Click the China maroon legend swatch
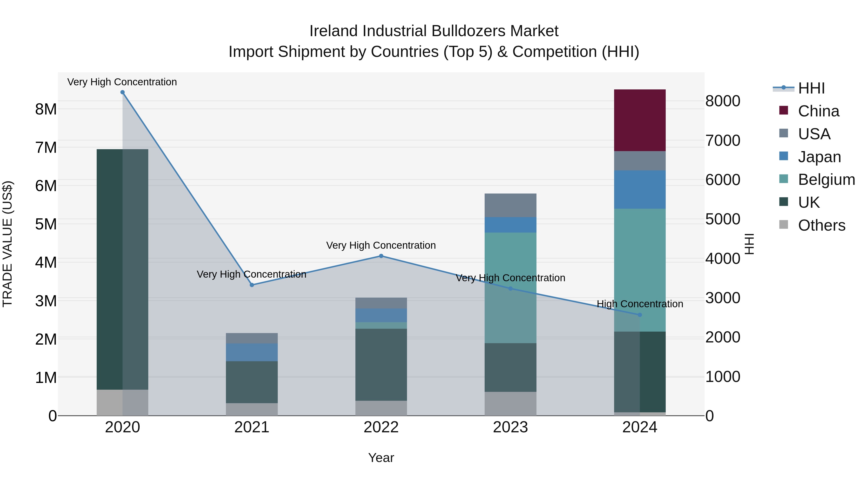Image resolution: width=868 pixels, height=488 pixels. click(784, 110)
